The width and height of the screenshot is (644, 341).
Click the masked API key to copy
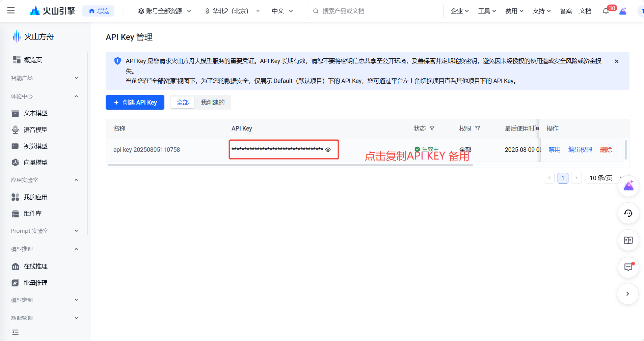[277, 149]
